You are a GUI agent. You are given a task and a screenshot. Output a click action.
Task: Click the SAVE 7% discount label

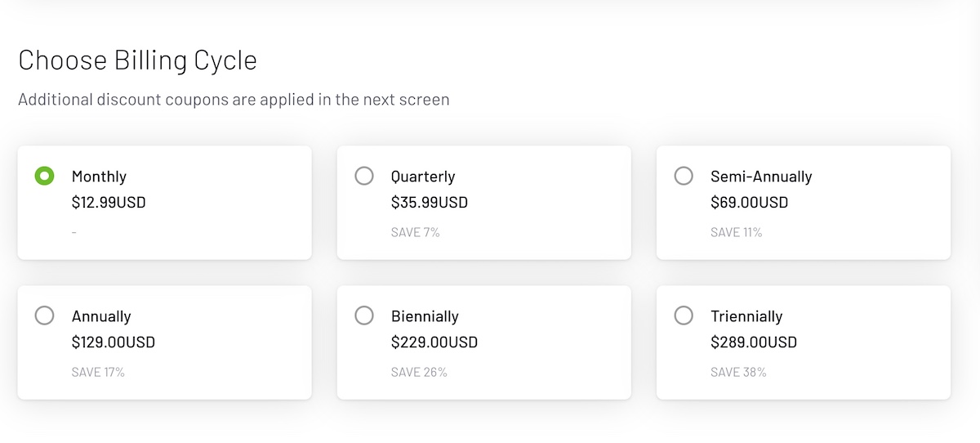tap(415, 232)
